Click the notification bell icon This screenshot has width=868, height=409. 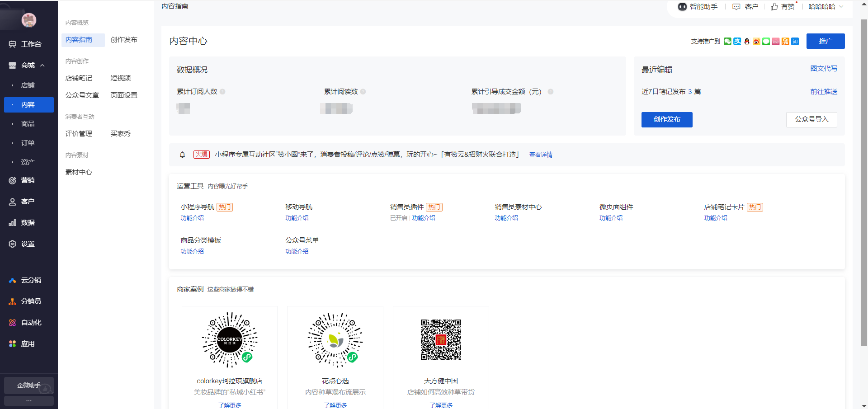coord(183,155)
